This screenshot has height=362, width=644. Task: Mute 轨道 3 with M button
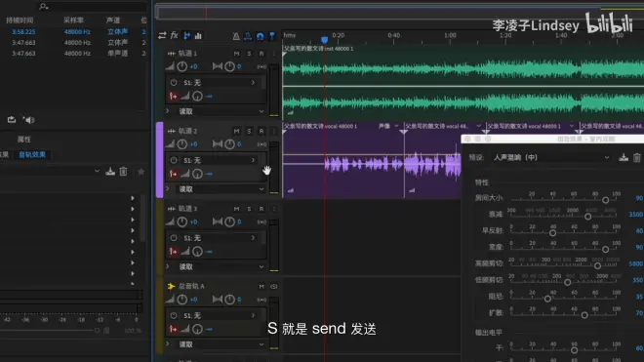click(236, 209)
